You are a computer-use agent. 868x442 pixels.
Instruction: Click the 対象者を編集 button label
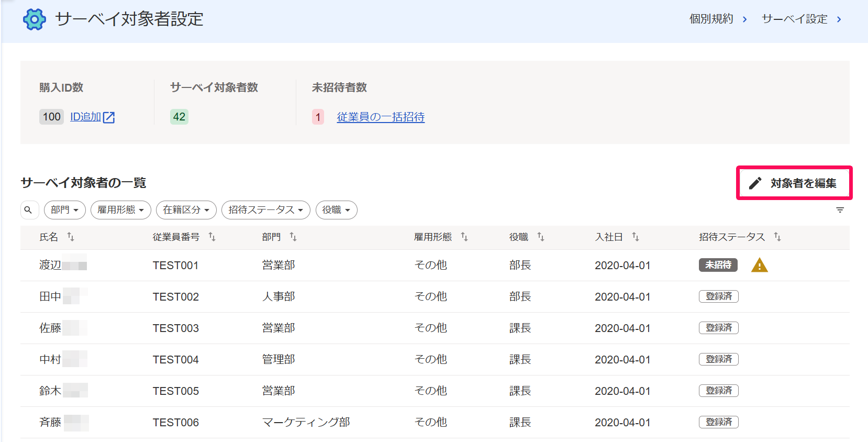click(x=804, y=183)
